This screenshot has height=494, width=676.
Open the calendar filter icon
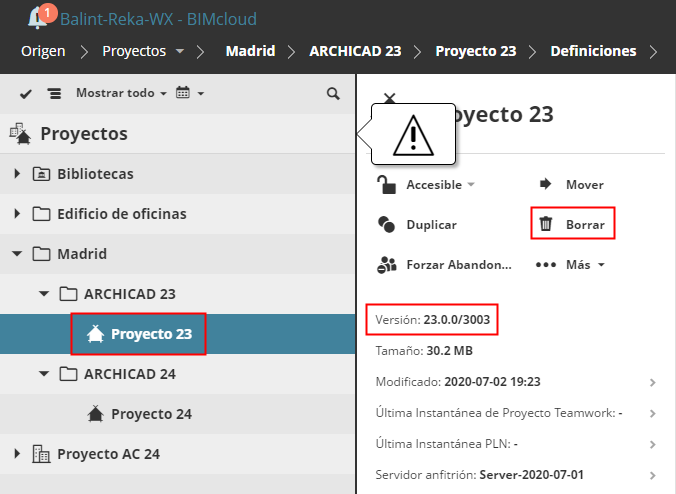tap(182, 92)
